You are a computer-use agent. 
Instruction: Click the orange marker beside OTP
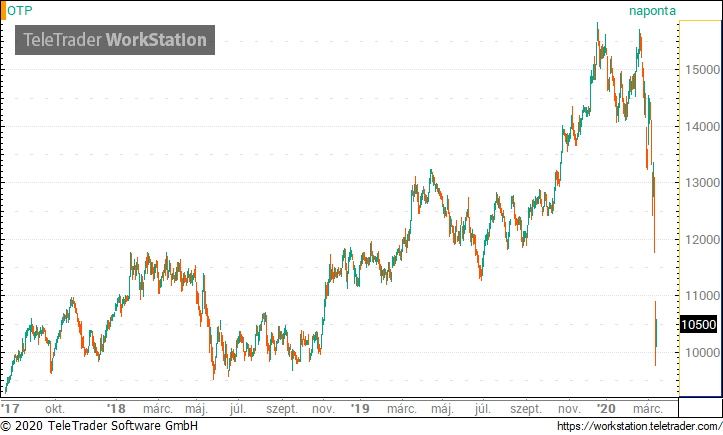click(x=3, y=11)
